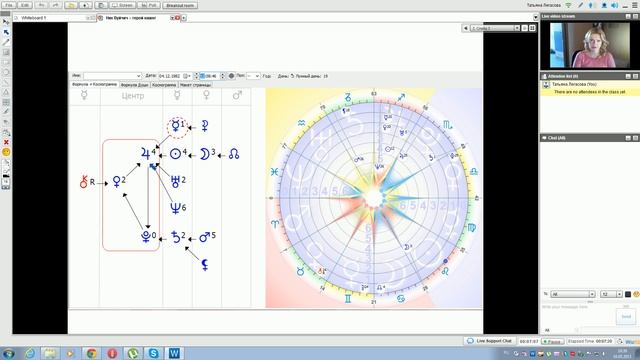
Task: Click the grid view icon beside slide selector
Action: click(532, 28)
